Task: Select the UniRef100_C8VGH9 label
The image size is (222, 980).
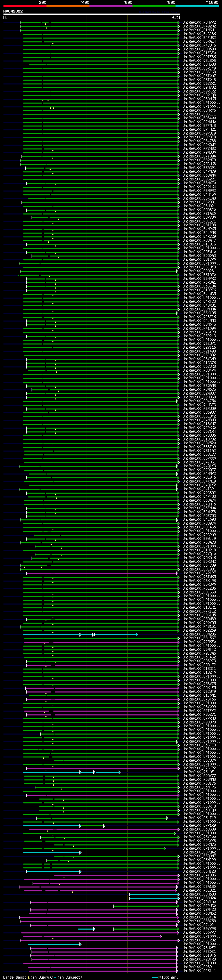Action: pos(199,359)
